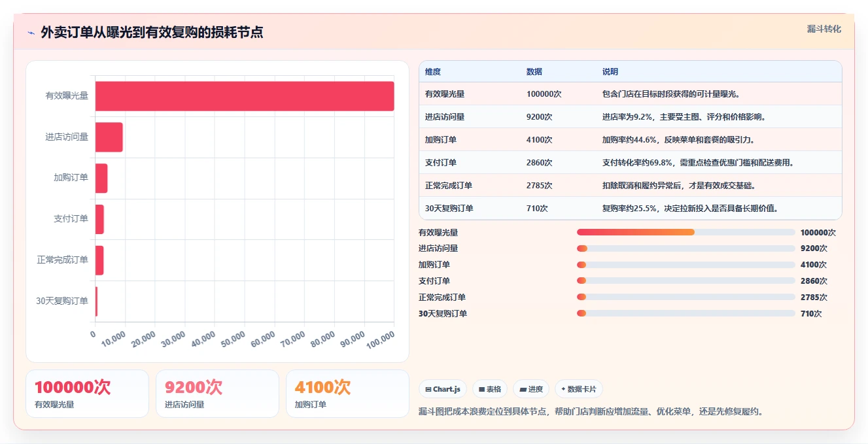This screenshot has width=868, height=444.
Task: Click the footer note starting 漏斗图把成本浪费
Action: click(591, 411)
